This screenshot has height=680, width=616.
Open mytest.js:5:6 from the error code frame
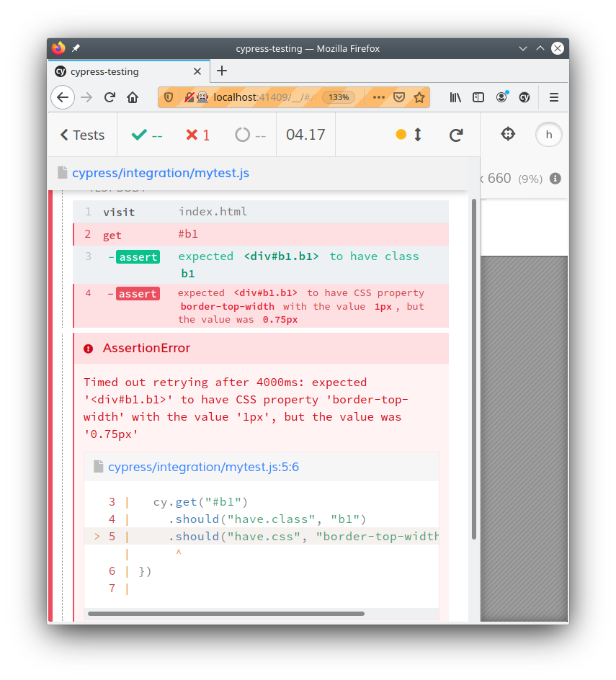coord(204,467)
